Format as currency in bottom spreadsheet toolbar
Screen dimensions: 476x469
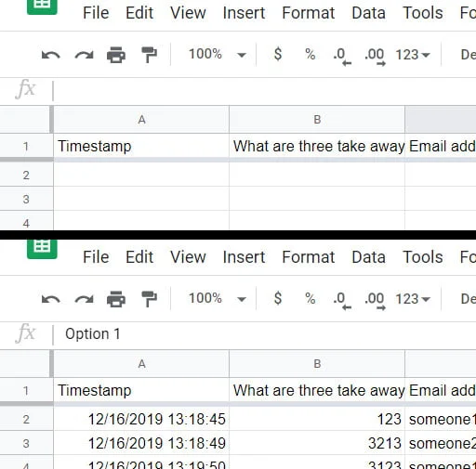pyautogui.click(x=278, y=298)
